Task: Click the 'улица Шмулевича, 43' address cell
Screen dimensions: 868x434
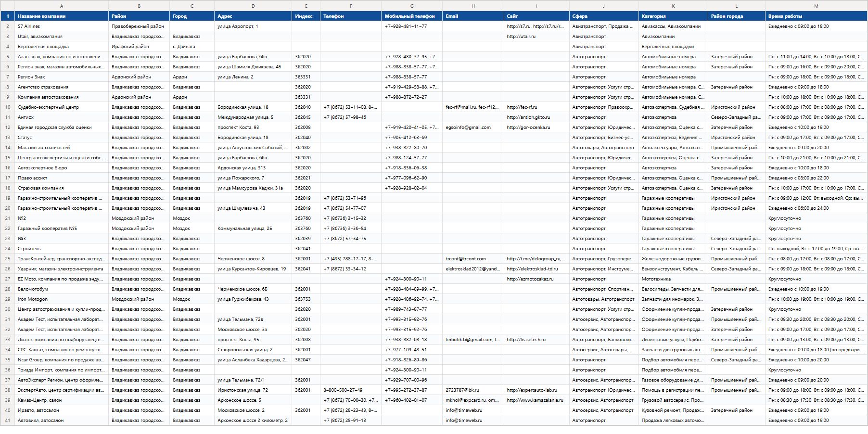Action: tap(253, 208)
